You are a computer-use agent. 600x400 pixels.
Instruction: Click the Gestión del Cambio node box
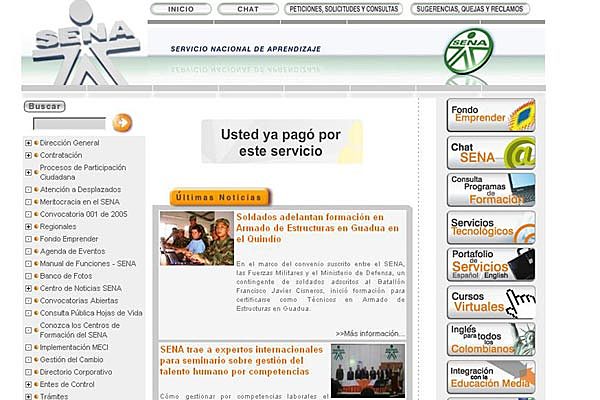coord(28,360)
